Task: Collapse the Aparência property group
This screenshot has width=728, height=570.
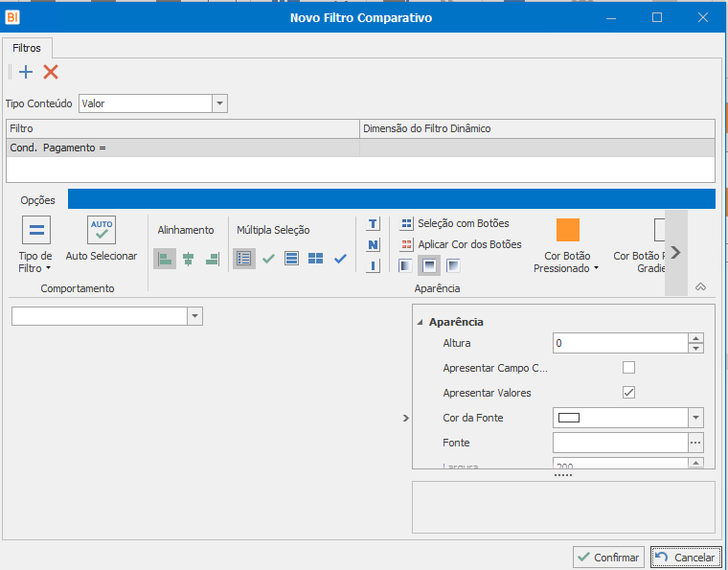Action: [x=421, y=323]
